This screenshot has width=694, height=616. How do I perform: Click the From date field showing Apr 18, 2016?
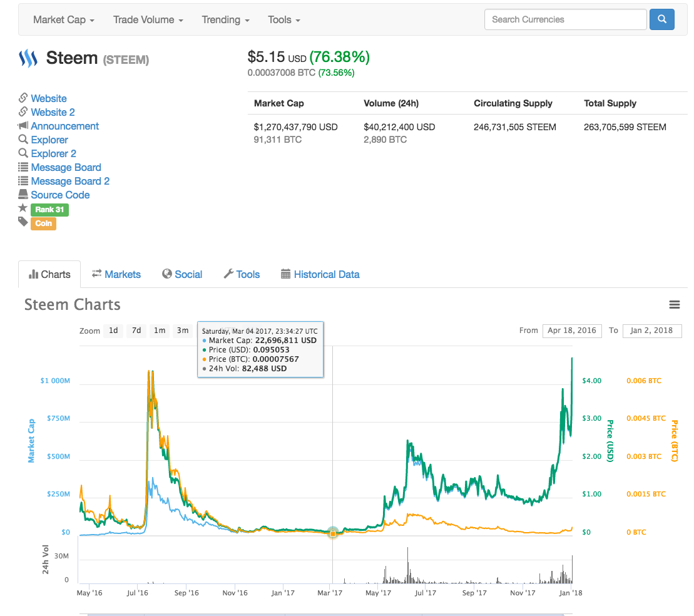(x=572, y=331)
